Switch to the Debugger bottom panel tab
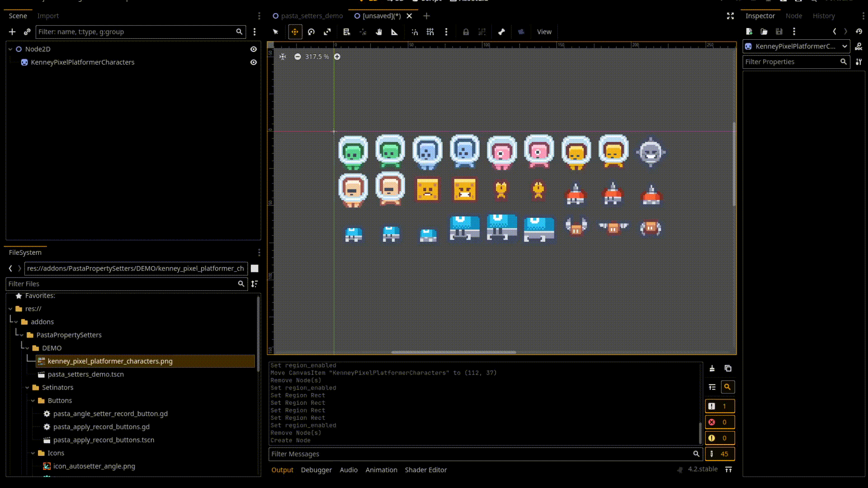The height and width of the screenshot is (488, 868). click(316, 470)
